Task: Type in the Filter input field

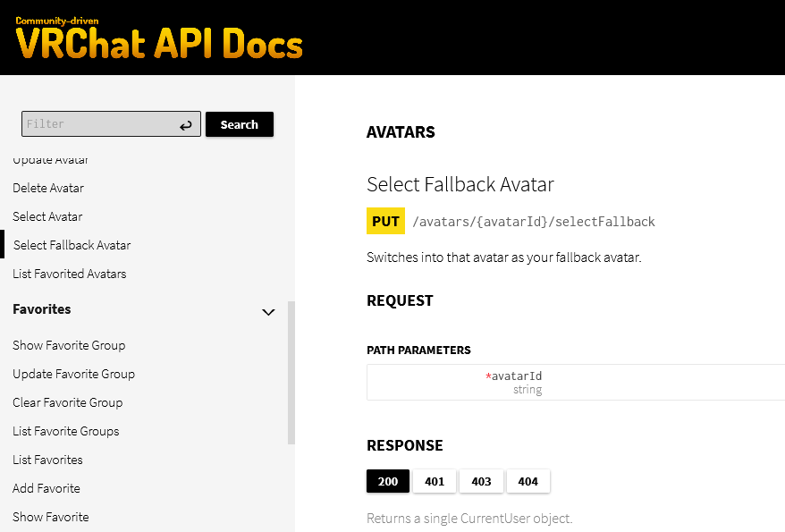Action: click(98, 124)
